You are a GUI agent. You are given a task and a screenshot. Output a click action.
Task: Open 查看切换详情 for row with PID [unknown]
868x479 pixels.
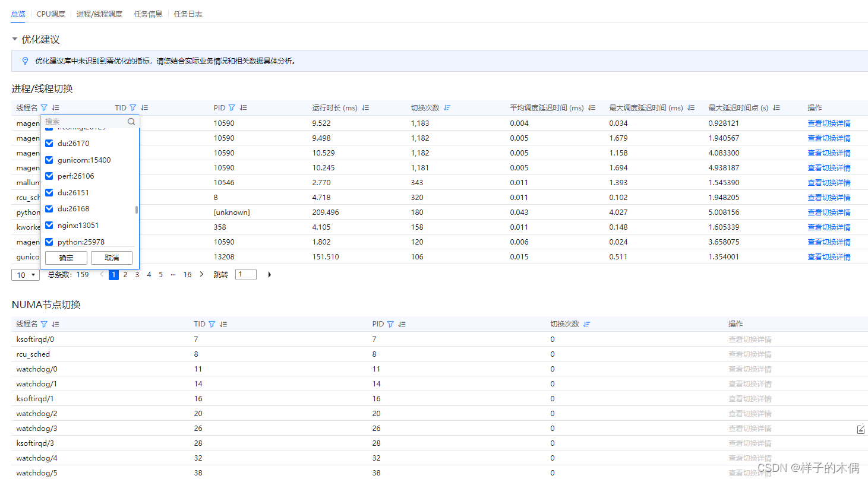(829, 212)
